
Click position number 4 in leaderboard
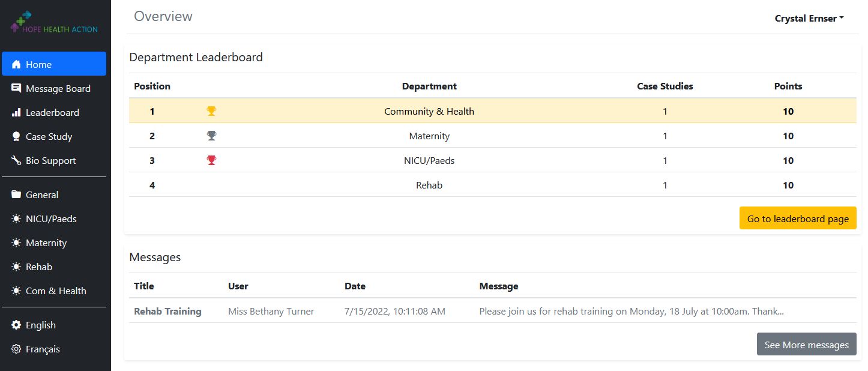point(152,185)
